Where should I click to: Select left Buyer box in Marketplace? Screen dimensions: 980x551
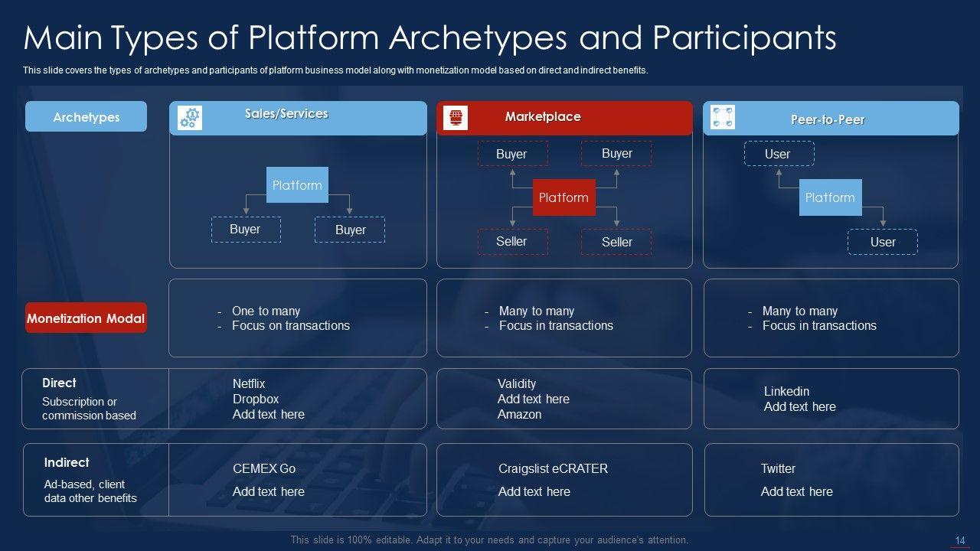pos(512,154)
